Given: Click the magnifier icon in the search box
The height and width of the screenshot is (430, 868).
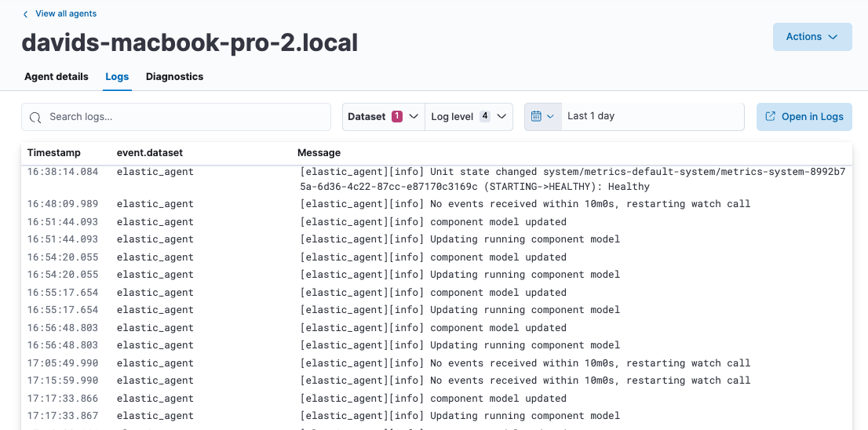Looking at the screenshot, I should (x=35, y=117).
